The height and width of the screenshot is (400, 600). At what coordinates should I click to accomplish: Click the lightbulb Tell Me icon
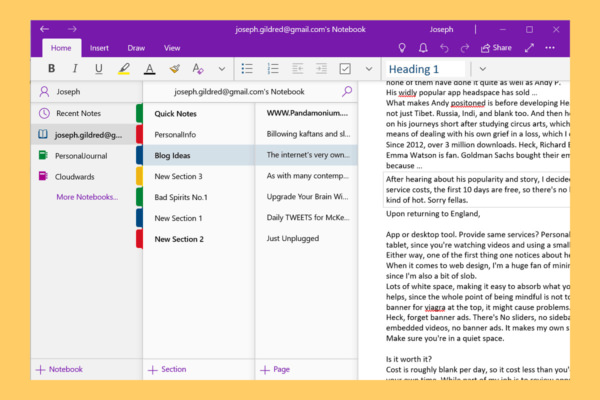[403, 47]
